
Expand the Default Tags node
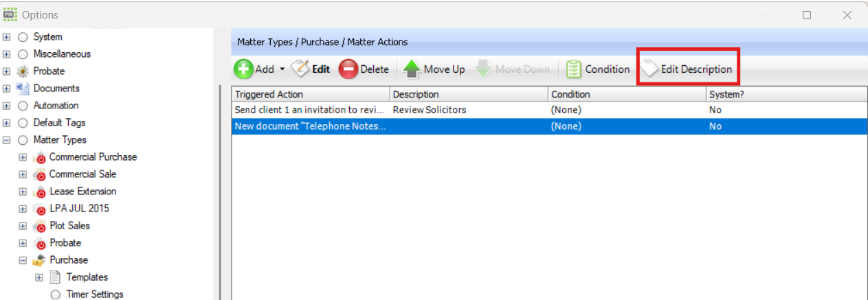pos(6,123)
